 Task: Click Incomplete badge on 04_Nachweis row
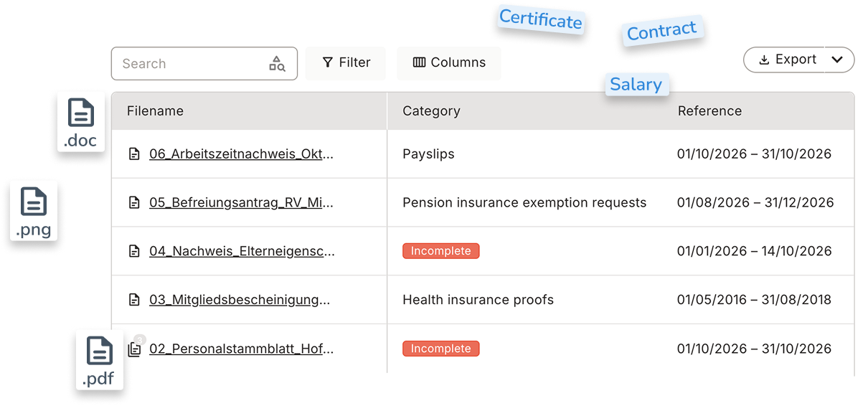pyautogui.click(x=440, y=251)
